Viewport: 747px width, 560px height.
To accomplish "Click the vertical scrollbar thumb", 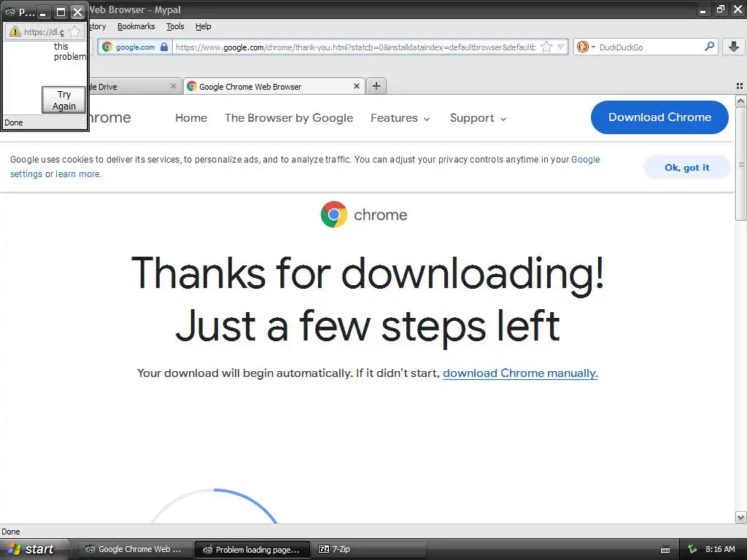I will (740, 164).
